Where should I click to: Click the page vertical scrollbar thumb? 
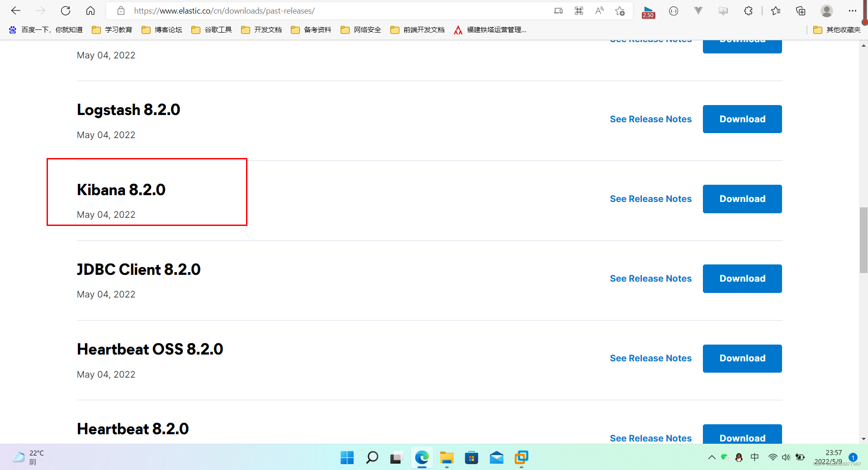(863, 240)
